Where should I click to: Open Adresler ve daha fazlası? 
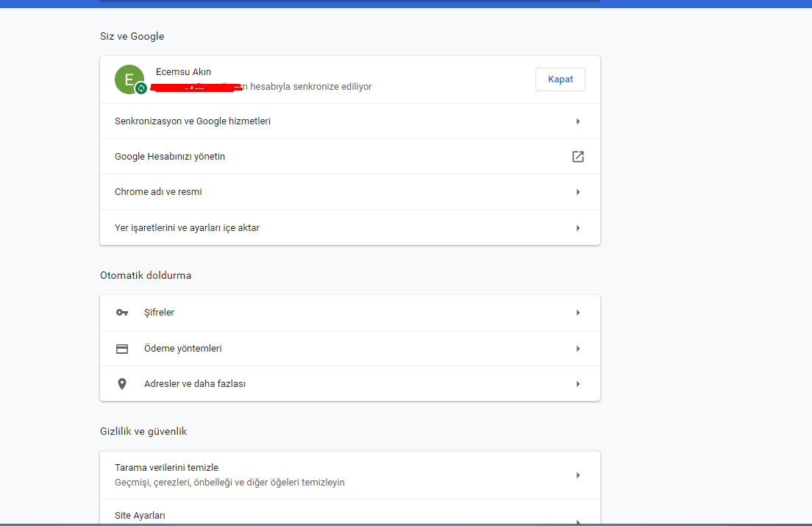[x=350, y=383]
